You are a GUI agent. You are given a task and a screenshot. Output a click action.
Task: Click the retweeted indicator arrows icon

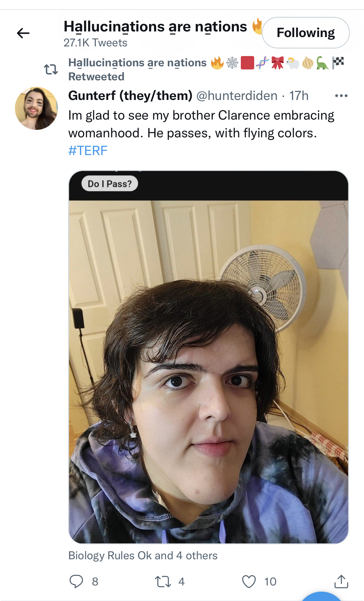(x=51, y=69)
